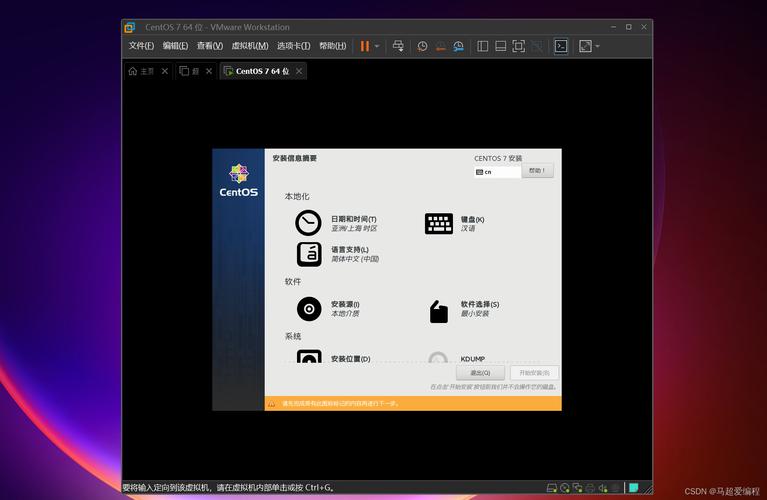
Task: Click the warning triangle icon in the orange bar
Action: (x=271, y=404)
